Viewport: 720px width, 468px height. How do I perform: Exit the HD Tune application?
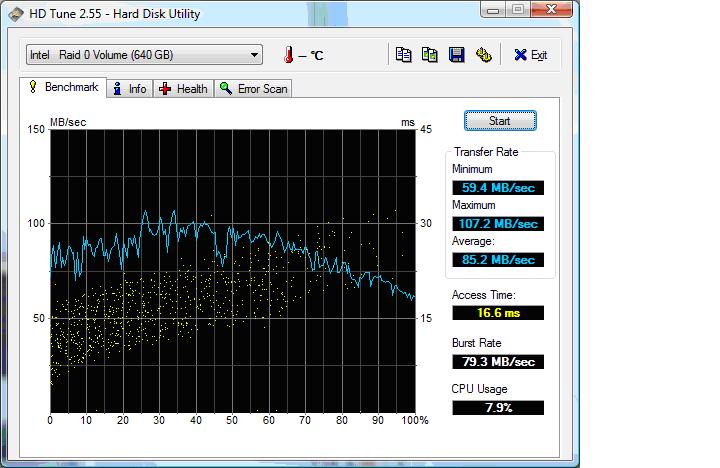[x=530, y=55]
